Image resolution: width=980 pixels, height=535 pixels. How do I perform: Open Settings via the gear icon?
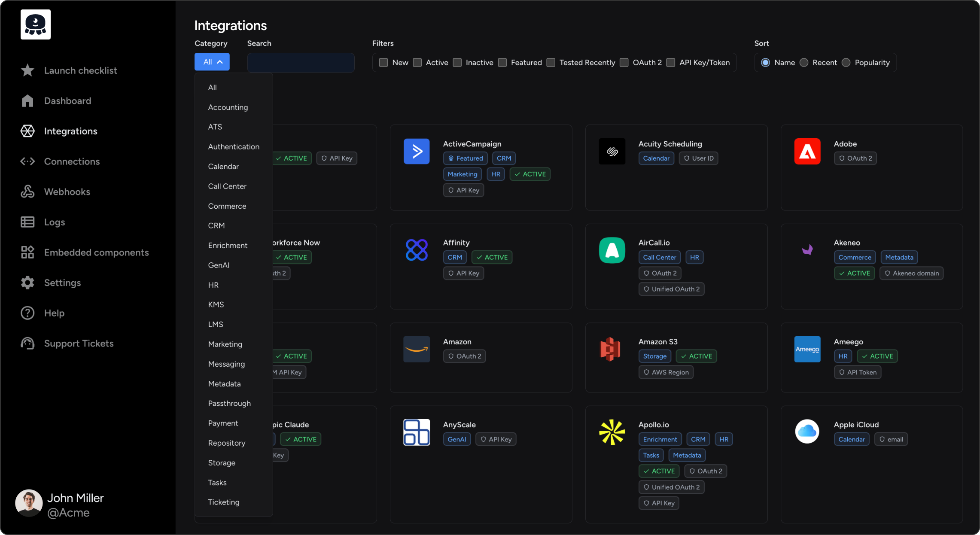point(27,283)
